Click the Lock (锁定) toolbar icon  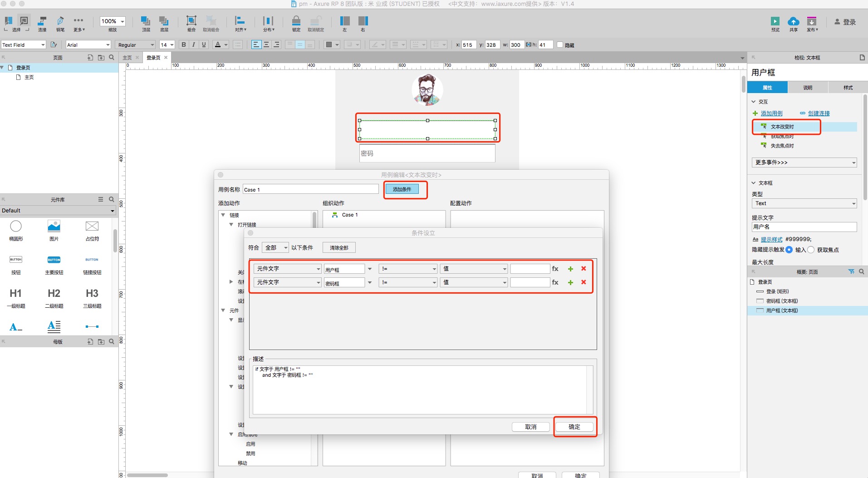coord(296,21)
